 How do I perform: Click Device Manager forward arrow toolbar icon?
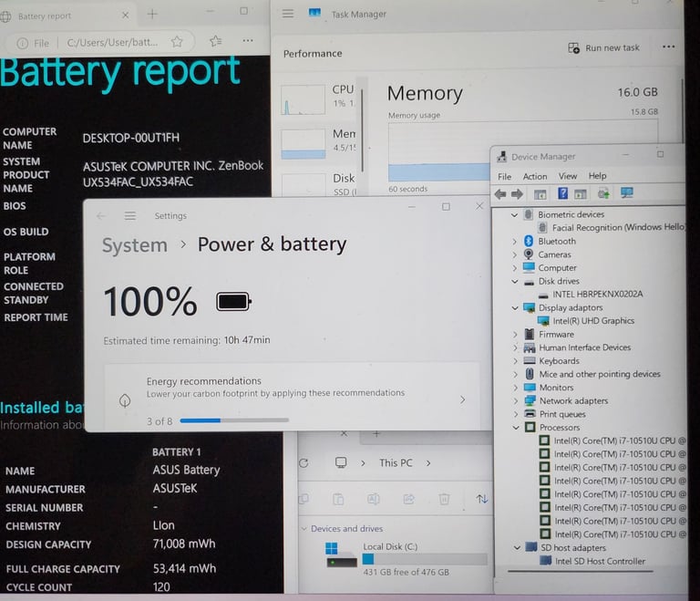[517, 194]
